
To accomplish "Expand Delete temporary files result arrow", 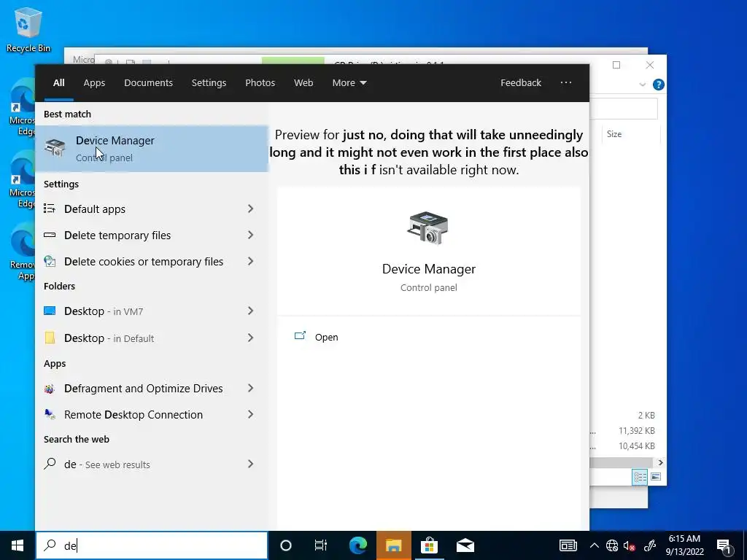I will coord(251,235).
